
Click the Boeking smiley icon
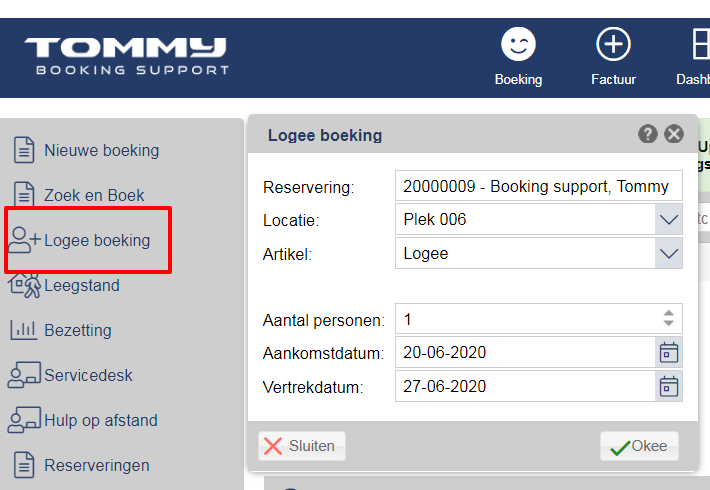point(518,44)
